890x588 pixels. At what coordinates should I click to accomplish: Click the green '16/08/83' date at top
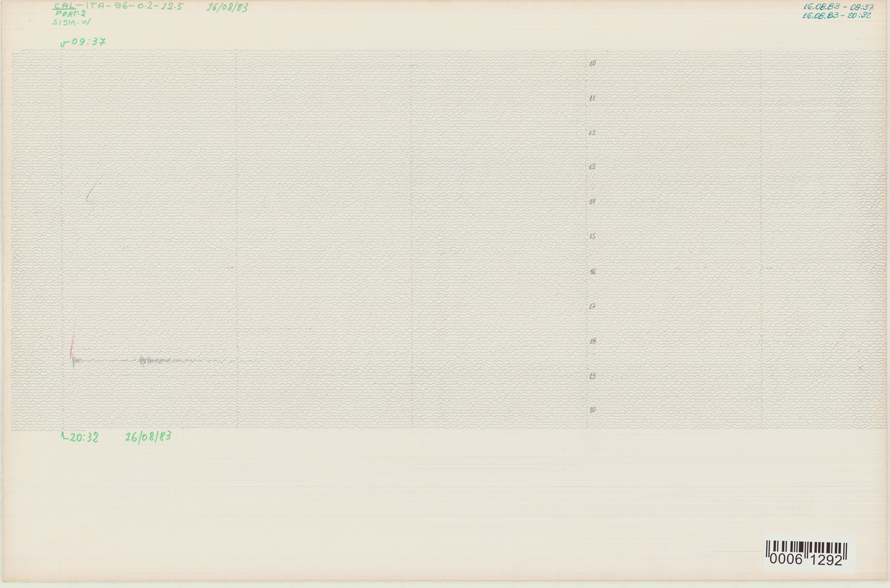pyautogui.click(x=227, y=8)
